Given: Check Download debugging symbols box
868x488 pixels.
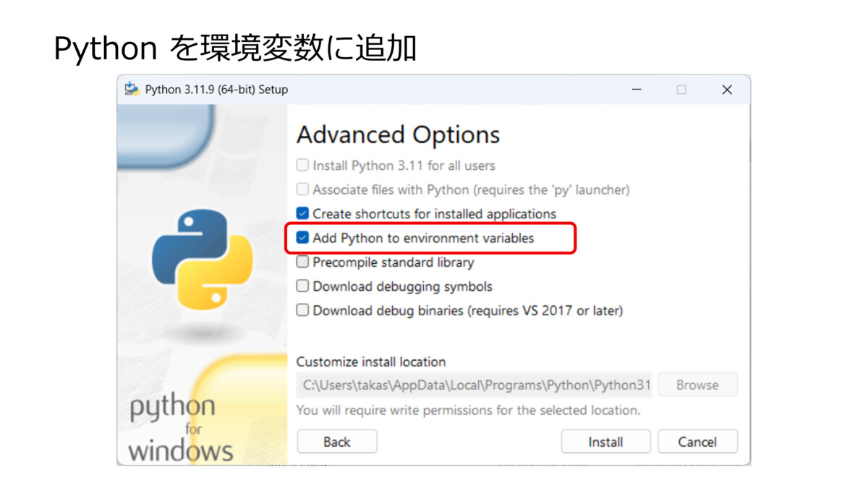Looking at the screenshot, I should [x=302, y=286].
